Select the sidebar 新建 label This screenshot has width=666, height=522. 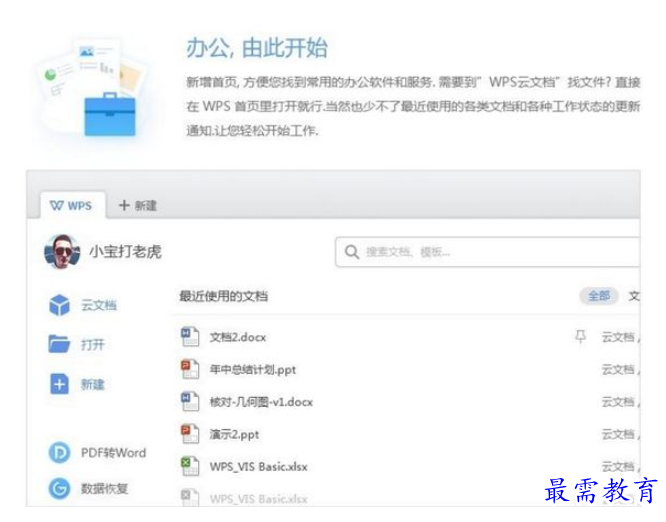pyautogui.click(x=93, y=384)
